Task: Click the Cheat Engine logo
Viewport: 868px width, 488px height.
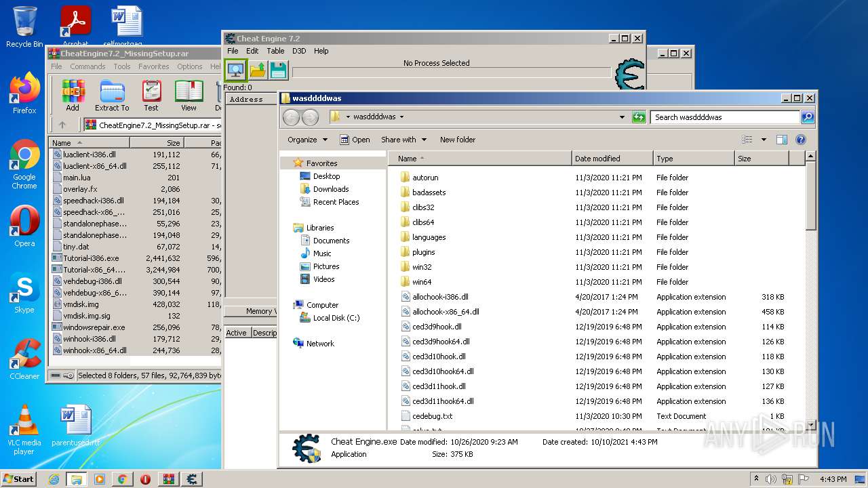Action: (x=629, y=75)
